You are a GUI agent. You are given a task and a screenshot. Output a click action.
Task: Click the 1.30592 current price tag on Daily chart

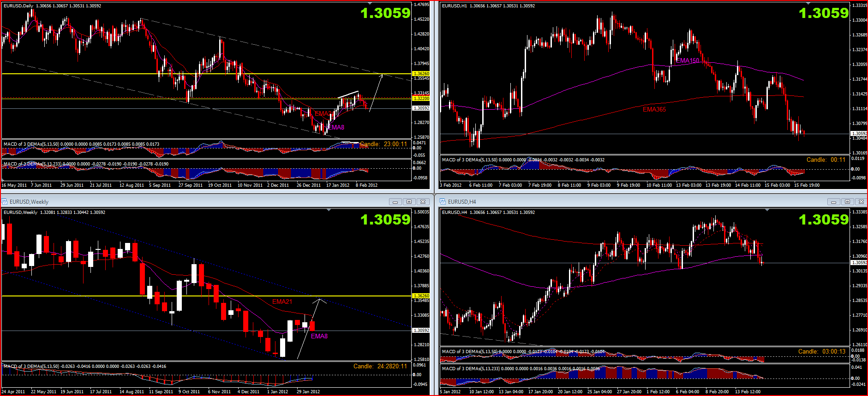[421, 108]
